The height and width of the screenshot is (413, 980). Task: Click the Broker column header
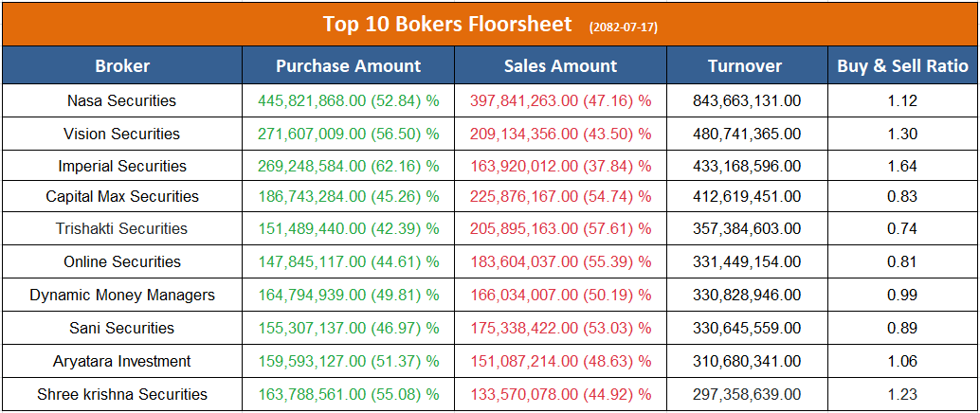[x=122, y=66]
